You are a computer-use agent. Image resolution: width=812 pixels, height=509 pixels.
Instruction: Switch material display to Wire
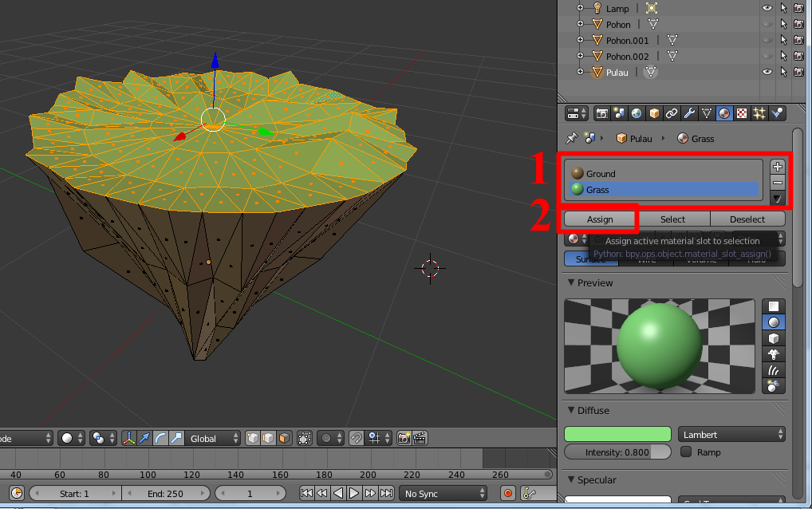coord(646,258)
